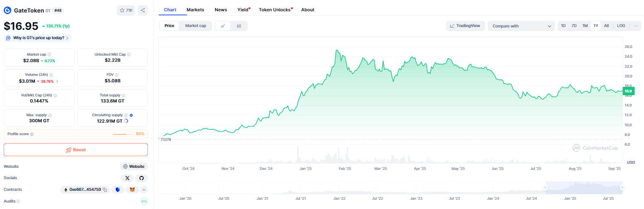Screen dimensions: 644x209
Task: Open the GateToken logo icon
Action: point(7,10)
